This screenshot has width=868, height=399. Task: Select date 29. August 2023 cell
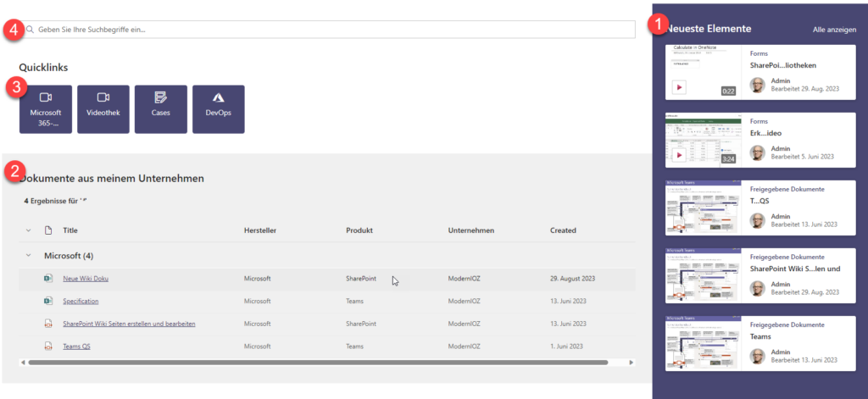[572, 279]
